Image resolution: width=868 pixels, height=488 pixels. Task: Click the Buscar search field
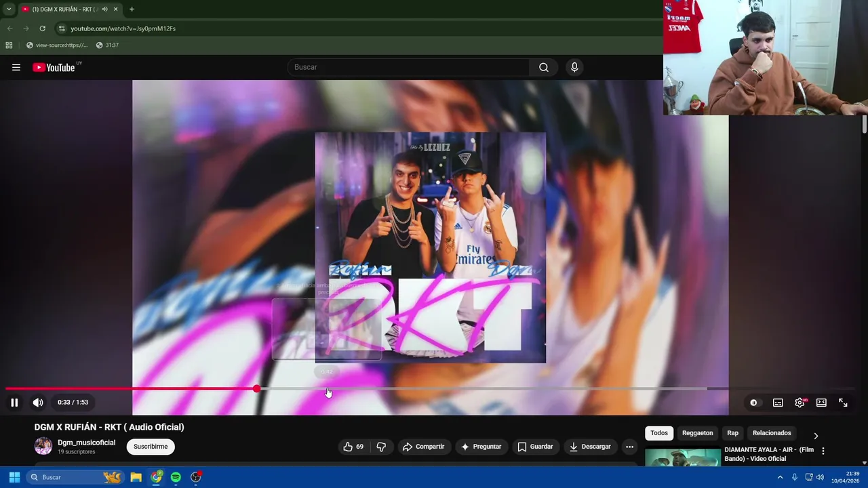[x=409, y=67]
